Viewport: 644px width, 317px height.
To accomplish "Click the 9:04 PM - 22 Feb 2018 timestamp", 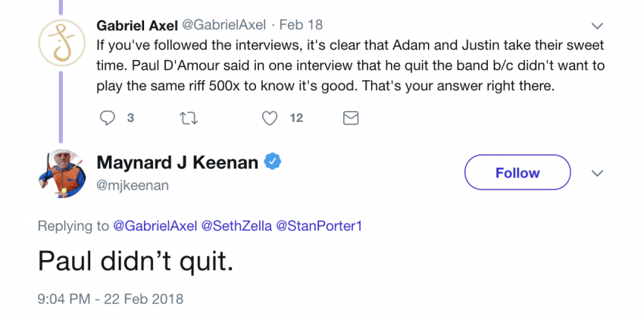I will (111, 299).
